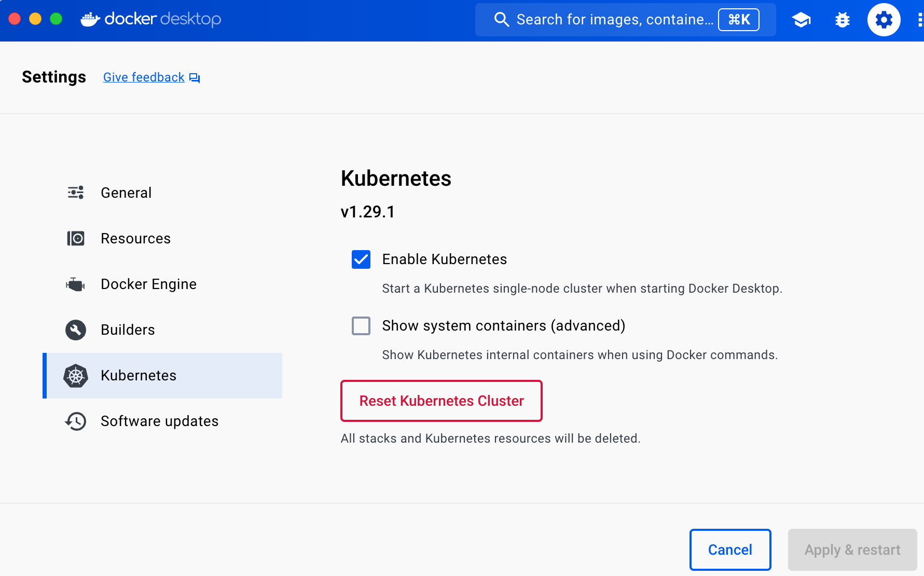Open Software updates settings tab
The height and width of the screenshot is (576, 924).
point(162,421)
